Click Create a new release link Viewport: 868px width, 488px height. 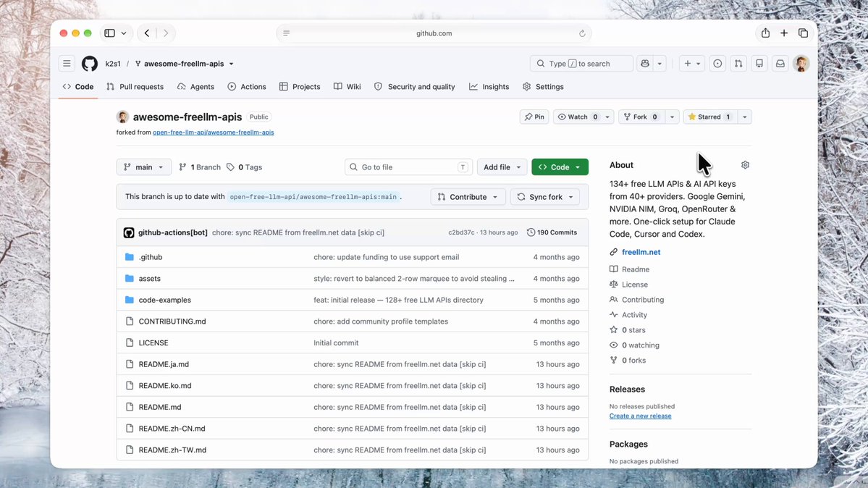[x=641, y=416]
